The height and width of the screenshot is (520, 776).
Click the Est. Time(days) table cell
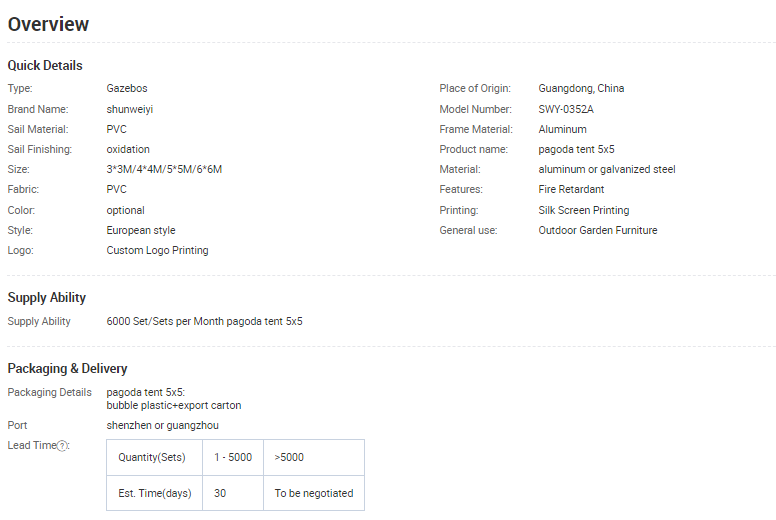pos(154,493)
